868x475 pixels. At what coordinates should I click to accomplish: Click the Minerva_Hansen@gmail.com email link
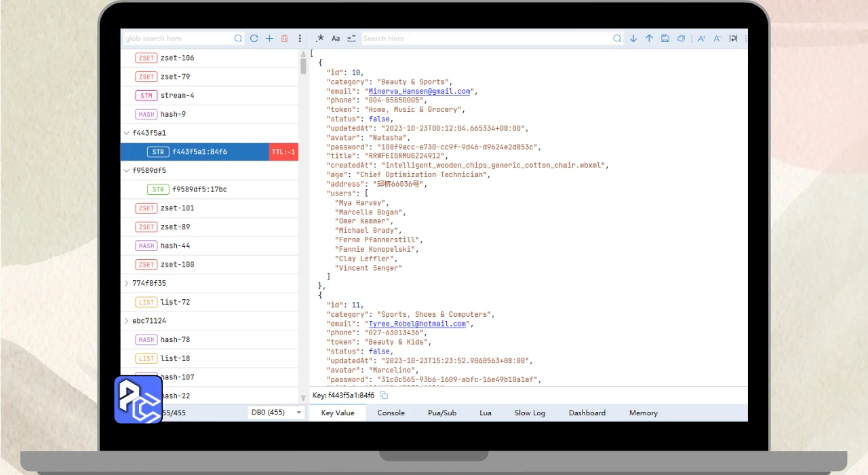[420, 91]
